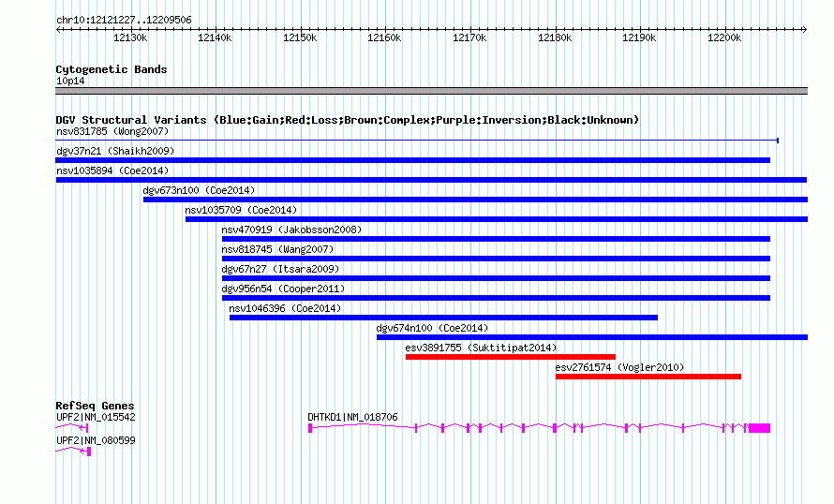This screenshot has width=834, height=504.
Task: Click the blue bar under nsv1035894
Action: coord(431,180)
